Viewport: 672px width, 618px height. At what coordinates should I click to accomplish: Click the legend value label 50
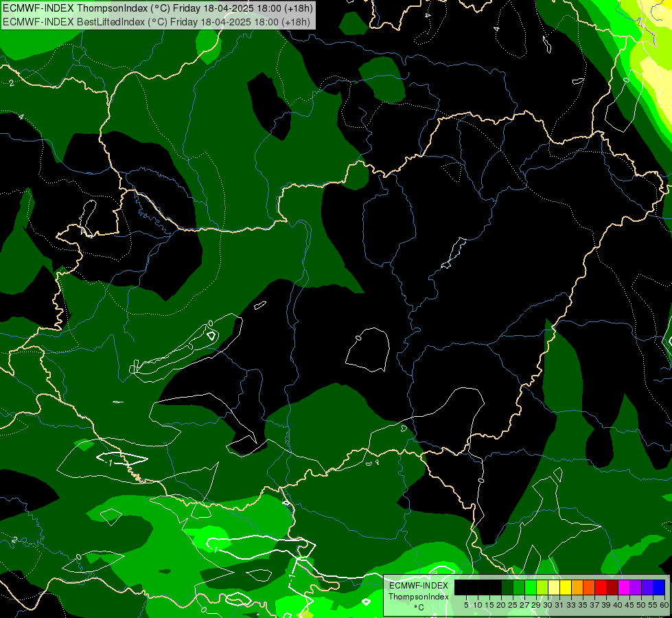click(x=641, y=605)
